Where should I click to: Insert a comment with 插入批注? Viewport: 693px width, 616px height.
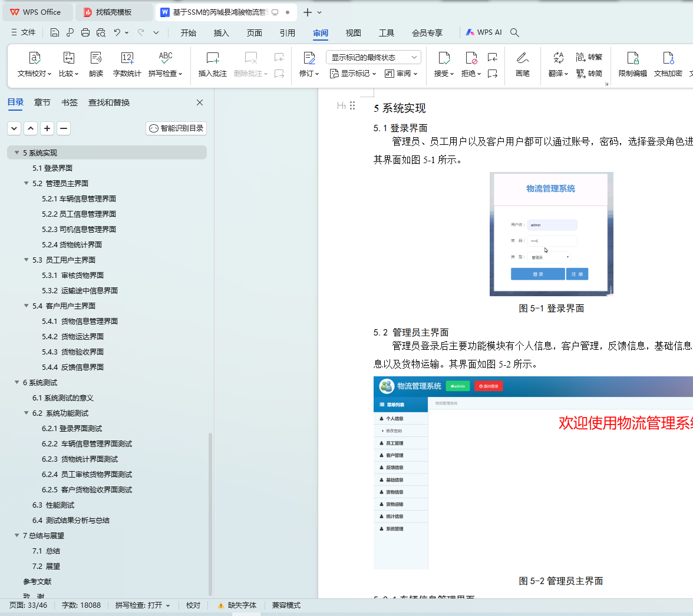point(213,64)
